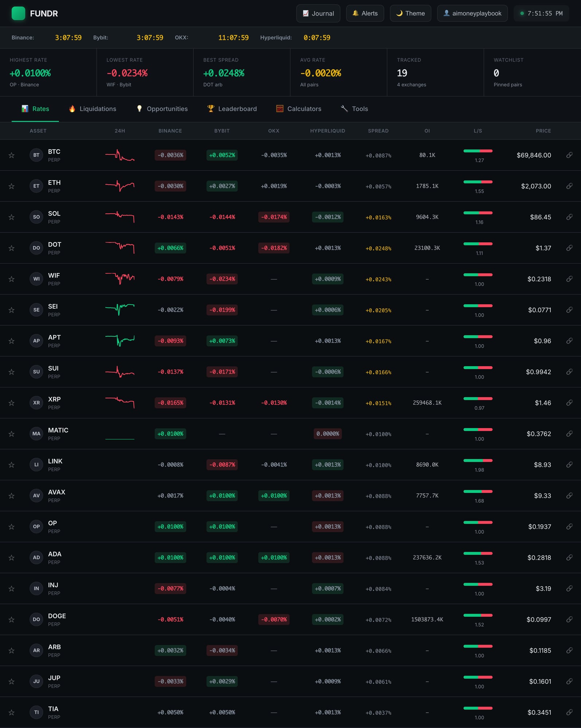This screenshot has width=581, height=728.
Task: Click the LINK long/short ratio bar
Action: pyautogui.click(x=478, y=460)
